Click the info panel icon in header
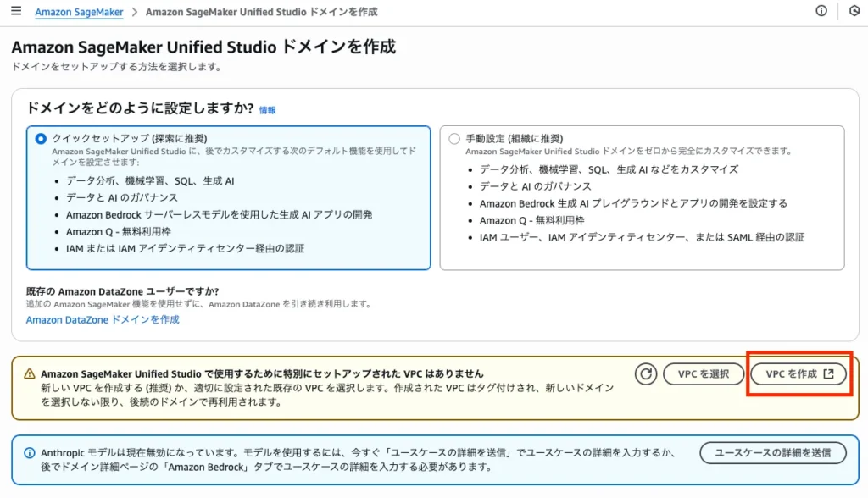The image size is (868, 498). tap(821, 11)
